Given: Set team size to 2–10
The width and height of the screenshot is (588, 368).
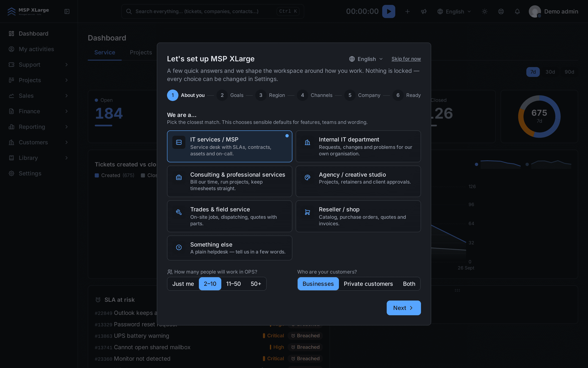Looking at the screenshot, I should click(210, 284).
